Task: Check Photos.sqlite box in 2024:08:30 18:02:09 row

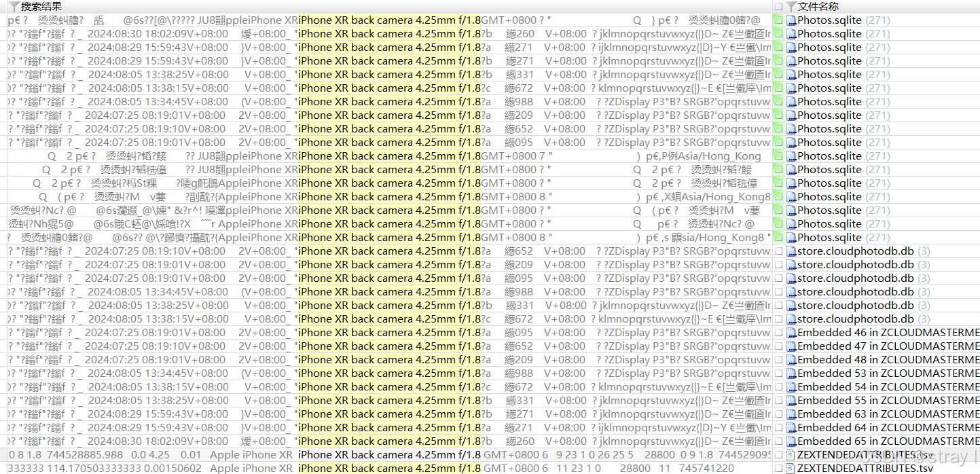Action: pyautogui.click(x=778, y=34)
